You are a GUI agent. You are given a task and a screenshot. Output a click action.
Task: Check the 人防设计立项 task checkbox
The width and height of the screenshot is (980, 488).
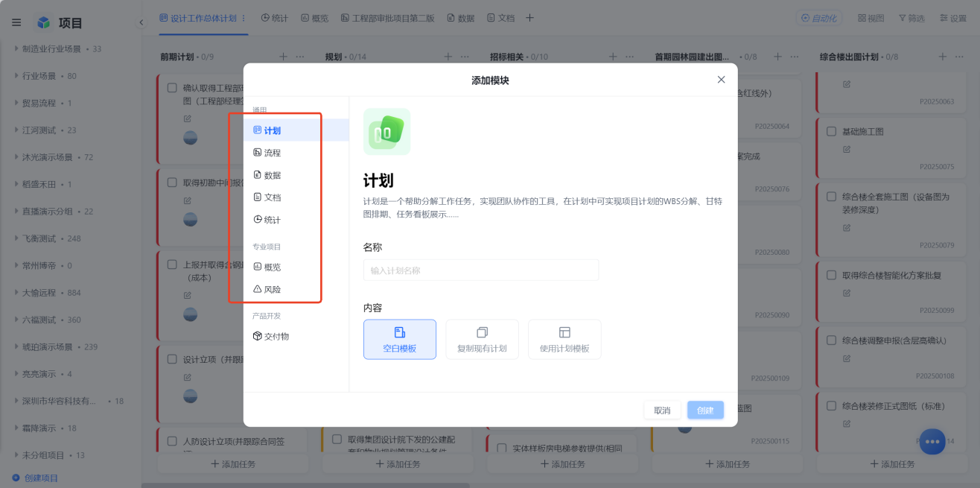(x=172, y=442)
